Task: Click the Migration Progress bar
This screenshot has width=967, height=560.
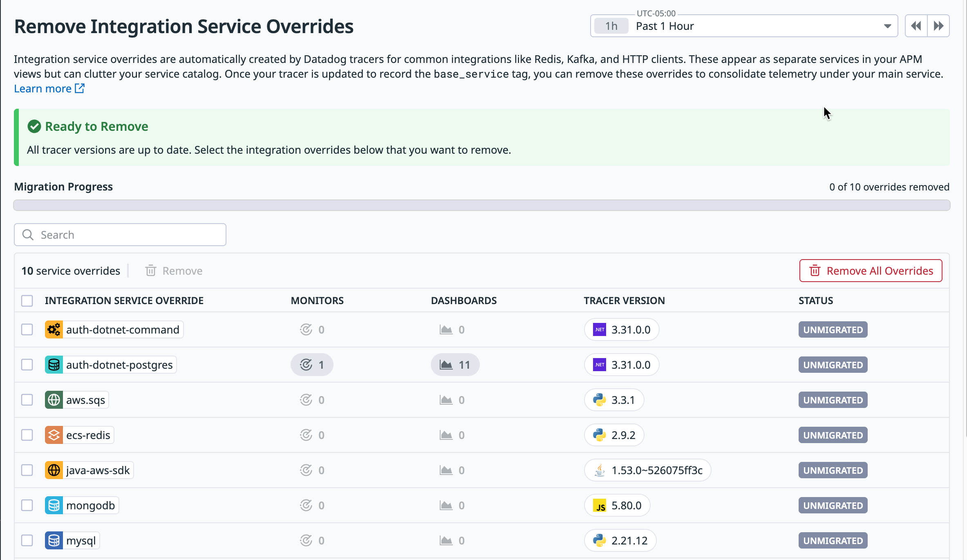Action: click(x=481, y=205)
